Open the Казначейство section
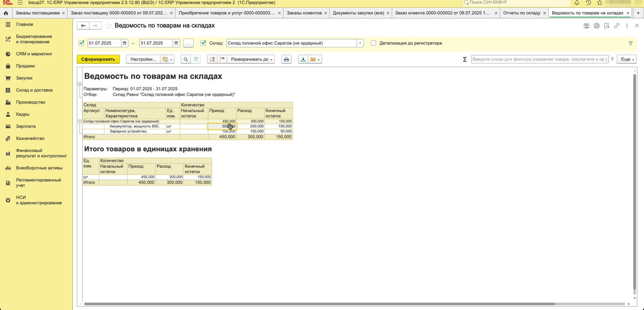The width and height of the screenshot is (644, 310). click(x=30, y=138)
